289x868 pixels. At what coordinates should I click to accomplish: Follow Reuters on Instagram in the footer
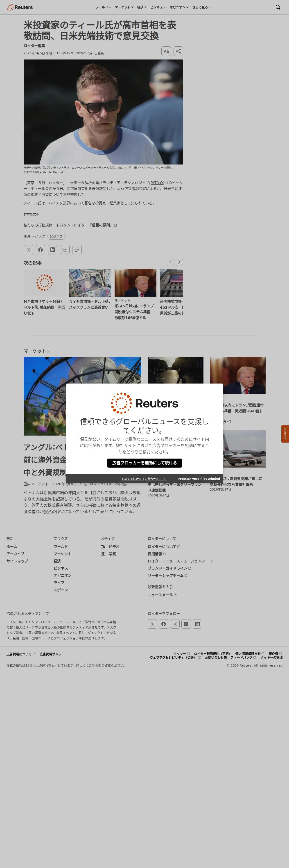175,624
